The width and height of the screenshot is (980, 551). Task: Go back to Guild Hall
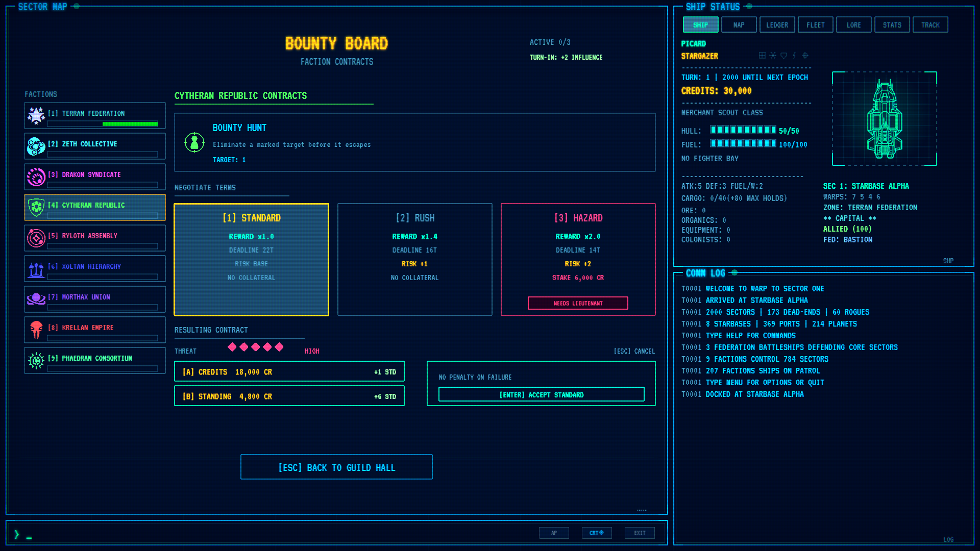point(336,467)
